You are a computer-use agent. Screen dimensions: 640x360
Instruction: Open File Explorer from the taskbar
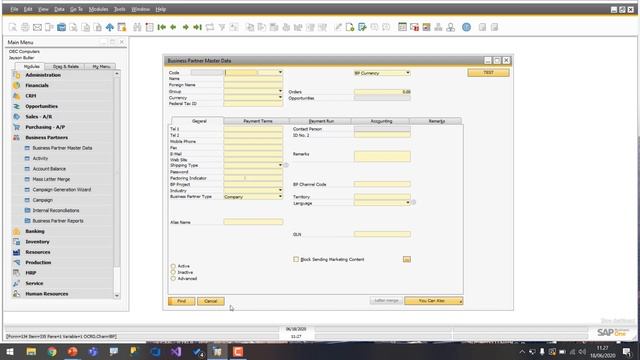point(31,351)
